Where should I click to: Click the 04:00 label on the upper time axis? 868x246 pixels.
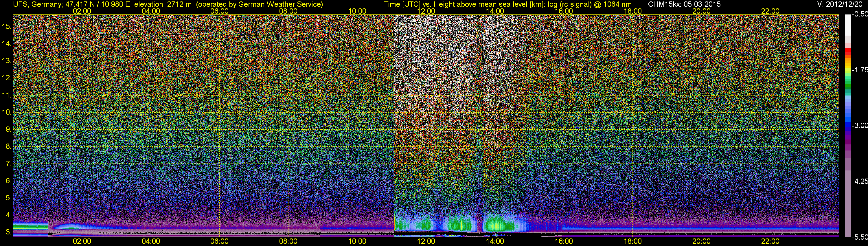click(151, 11)
